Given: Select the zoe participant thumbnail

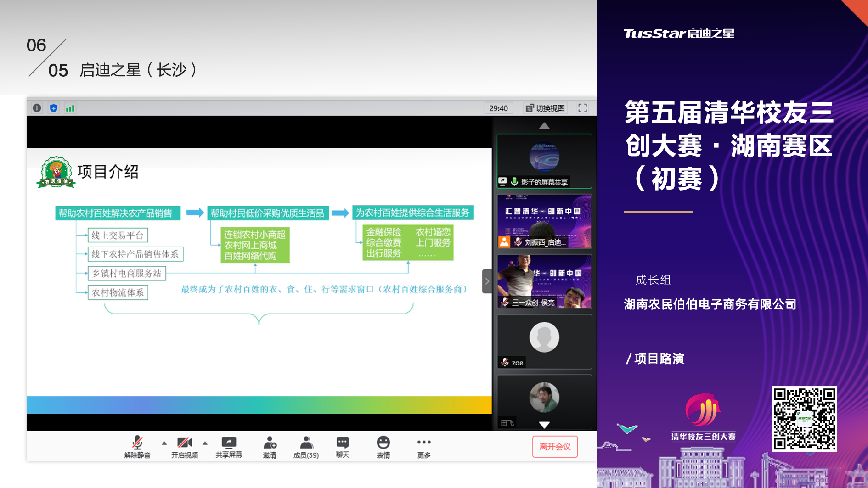Looking at the screenshot, I should [544, 342].
